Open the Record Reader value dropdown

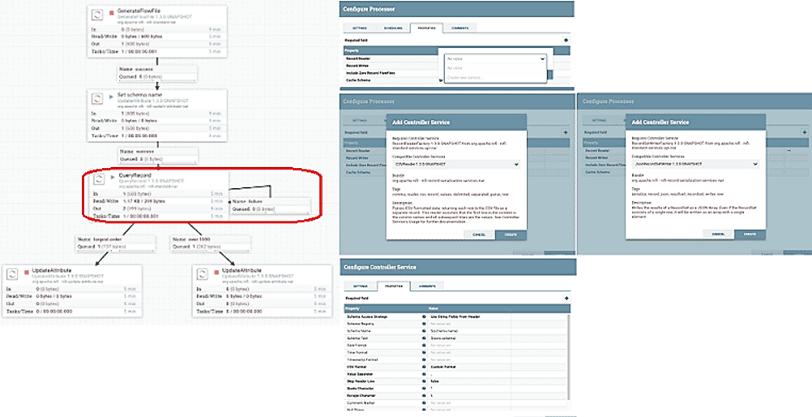[495, 58]
